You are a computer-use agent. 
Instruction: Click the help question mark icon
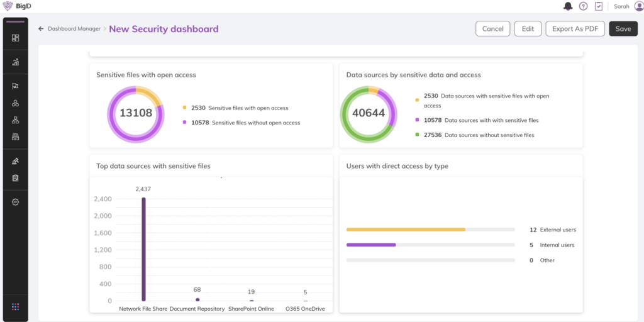tap(583, 6)
